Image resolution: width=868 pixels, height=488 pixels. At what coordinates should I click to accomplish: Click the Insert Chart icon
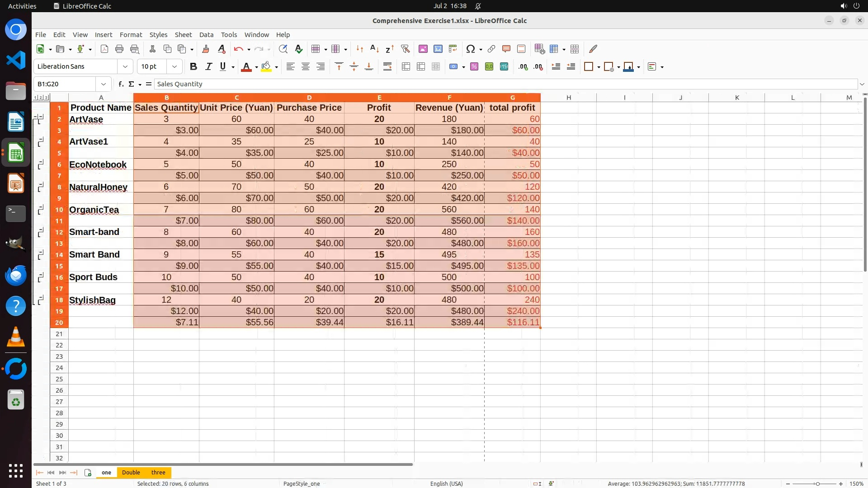tap(438, 49)
